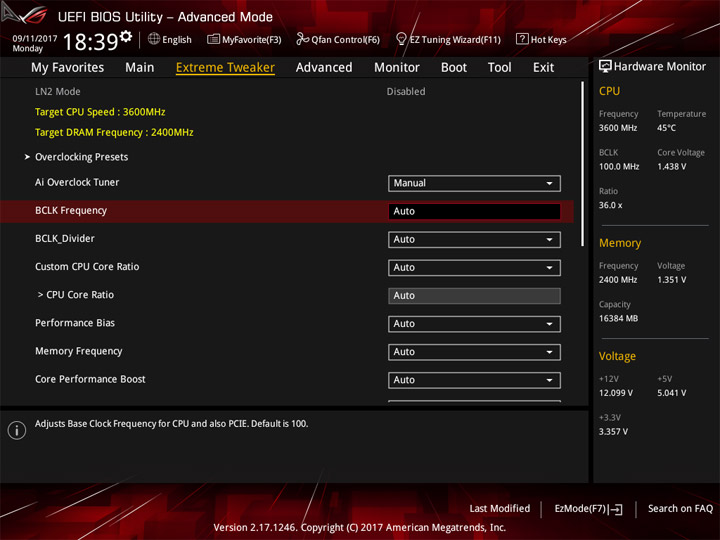Click the Hardware Monitor screen icon
The width and height of the screenshot is (720, 540).
click(x=605, y=66)
